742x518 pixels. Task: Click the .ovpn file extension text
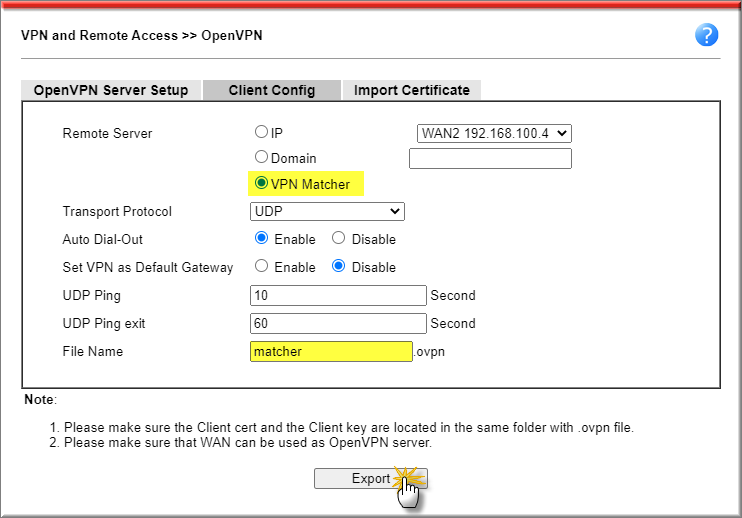pyautogui.click(x=429, y=352)
